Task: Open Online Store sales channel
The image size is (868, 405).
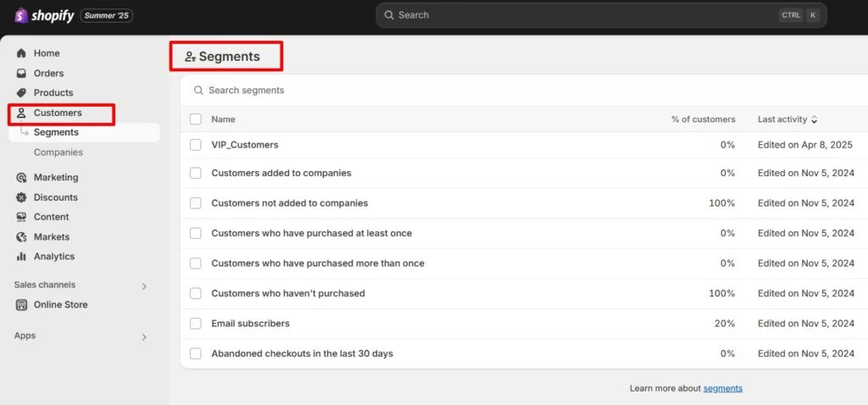Action: click(x=60, y=305)
